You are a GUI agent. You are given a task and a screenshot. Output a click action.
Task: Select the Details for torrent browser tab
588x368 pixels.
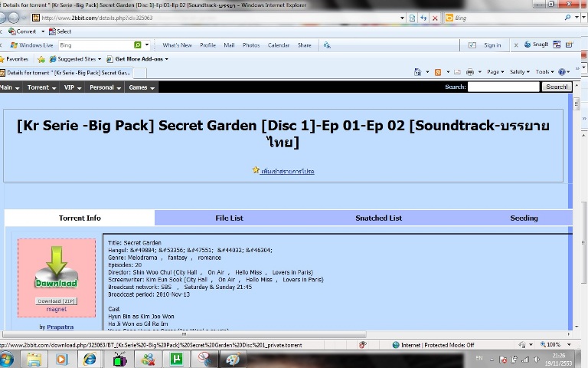point(66,73)
